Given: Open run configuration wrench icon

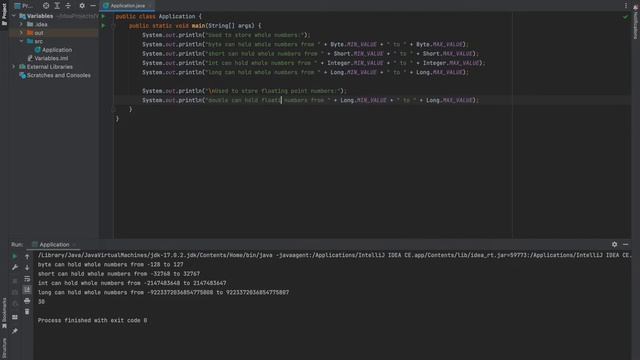Looking at the screenshot, I should click(x=15, y=267).
